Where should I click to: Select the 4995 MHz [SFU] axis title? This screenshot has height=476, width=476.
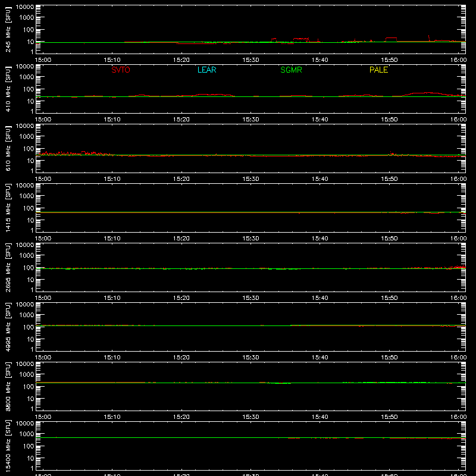click(8, 327)
